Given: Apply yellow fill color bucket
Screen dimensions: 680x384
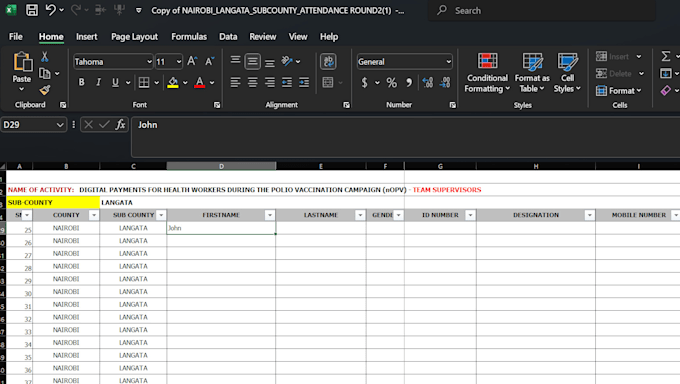Looking at the screenshot, I should (173, 82).
